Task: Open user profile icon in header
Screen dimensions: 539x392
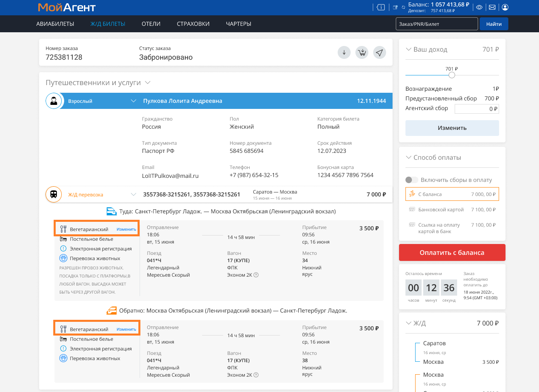Action: [505, 7]
